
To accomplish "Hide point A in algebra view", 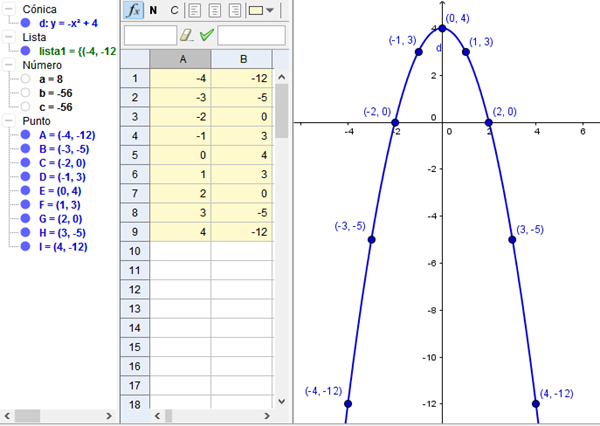I will tap(25, 135).
